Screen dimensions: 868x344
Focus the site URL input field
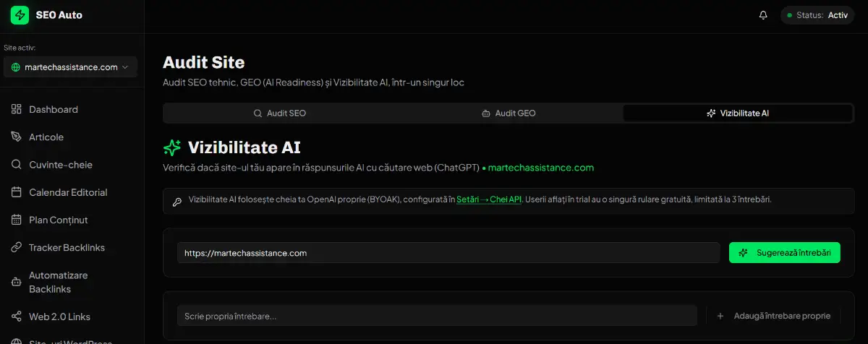(448, 253)
